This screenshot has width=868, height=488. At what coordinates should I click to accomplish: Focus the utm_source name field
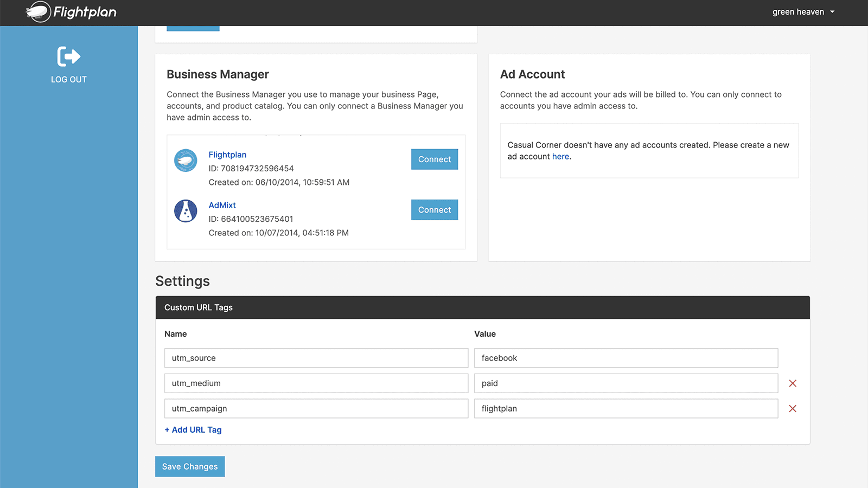point(316,358)
